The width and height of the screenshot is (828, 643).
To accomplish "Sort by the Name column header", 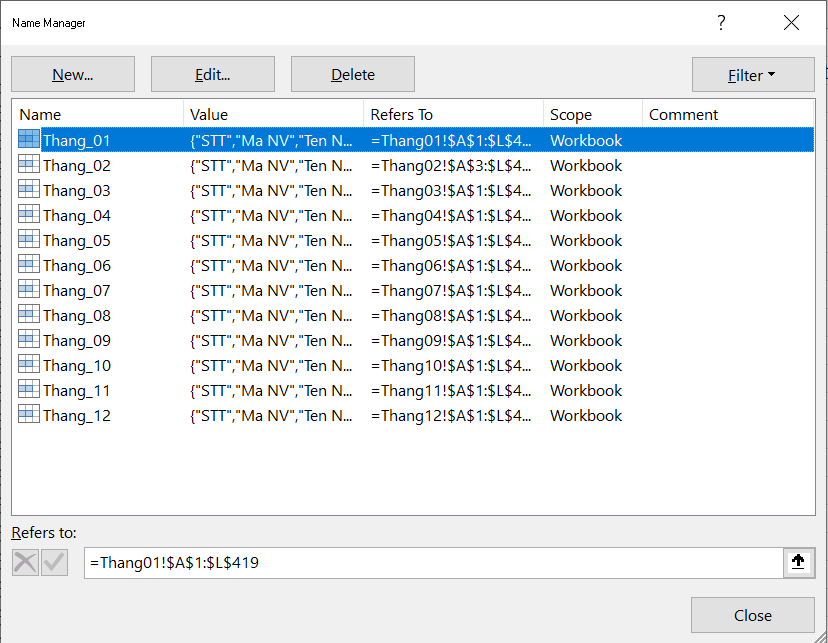I will pos(97,114).
